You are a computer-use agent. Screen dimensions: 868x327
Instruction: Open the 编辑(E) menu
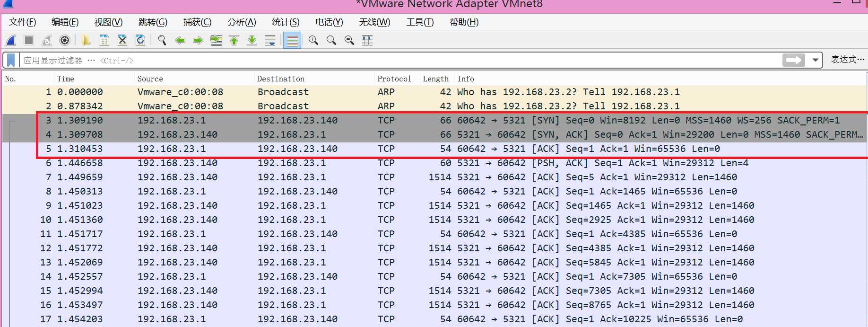click(65, 22)
